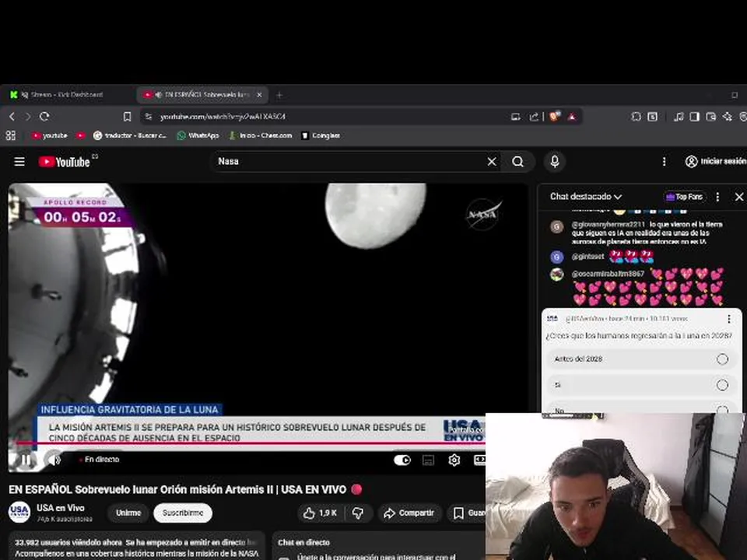Screen dimensions: 747x560
Task: Clear the Nasa search text
Action: pyautogui.click(x=492, y=162)
